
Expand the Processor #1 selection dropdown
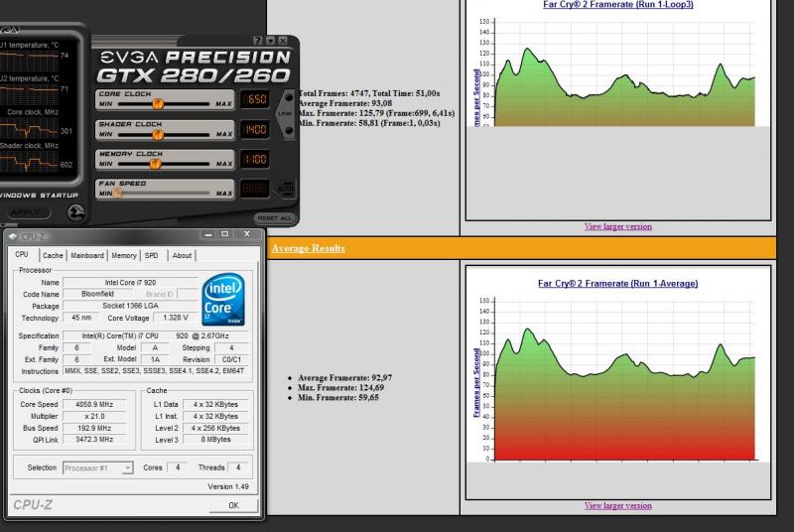97,468
